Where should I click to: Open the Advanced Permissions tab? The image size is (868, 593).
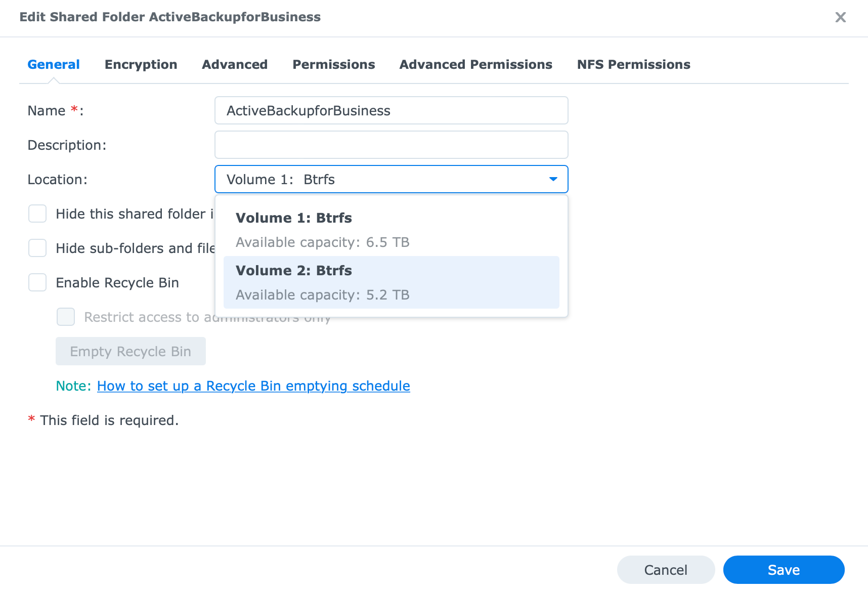click(x=475, y=64)
